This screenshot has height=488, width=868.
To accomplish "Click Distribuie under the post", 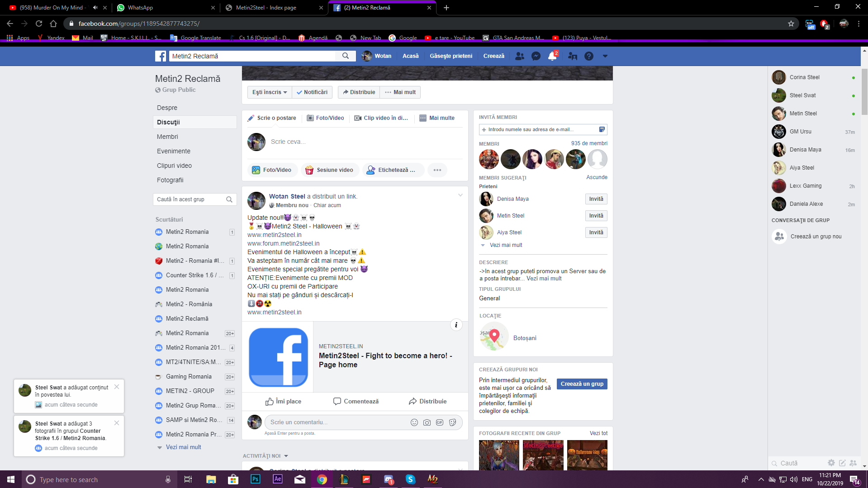I will (427, 402).
